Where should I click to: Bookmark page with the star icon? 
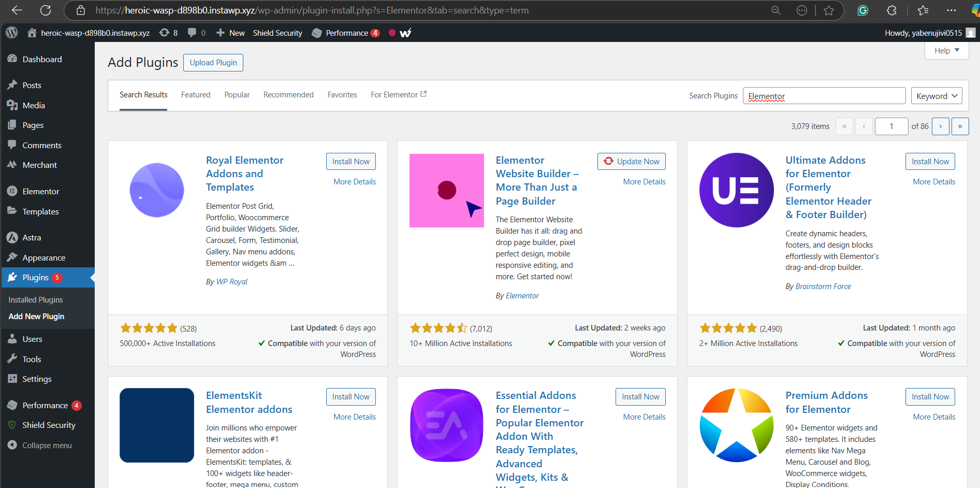pyautogui.click(x=829, y=10)
